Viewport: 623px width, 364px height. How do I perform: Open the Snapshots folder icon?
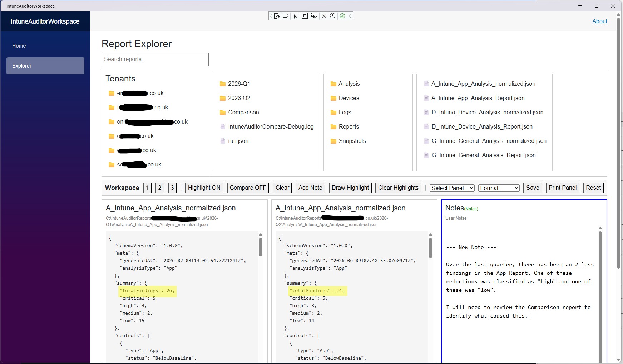[x=333, y=141]
